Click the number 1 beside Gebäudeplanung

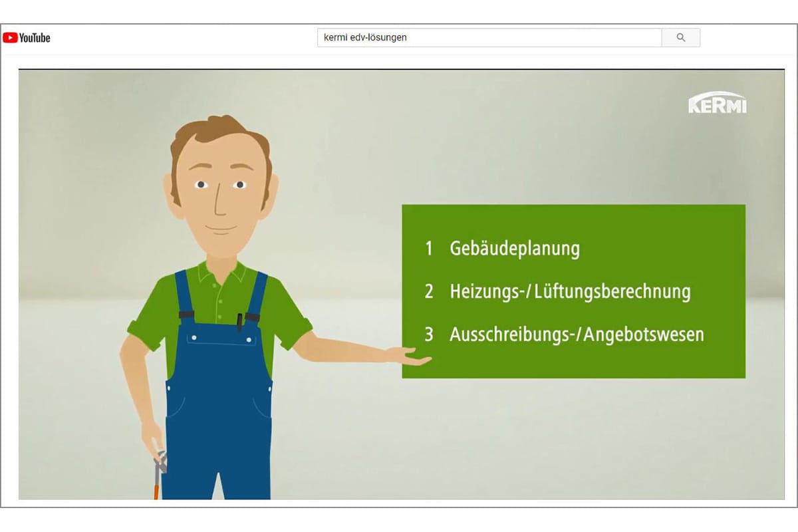pyautogui.click(x=429, y=249)
